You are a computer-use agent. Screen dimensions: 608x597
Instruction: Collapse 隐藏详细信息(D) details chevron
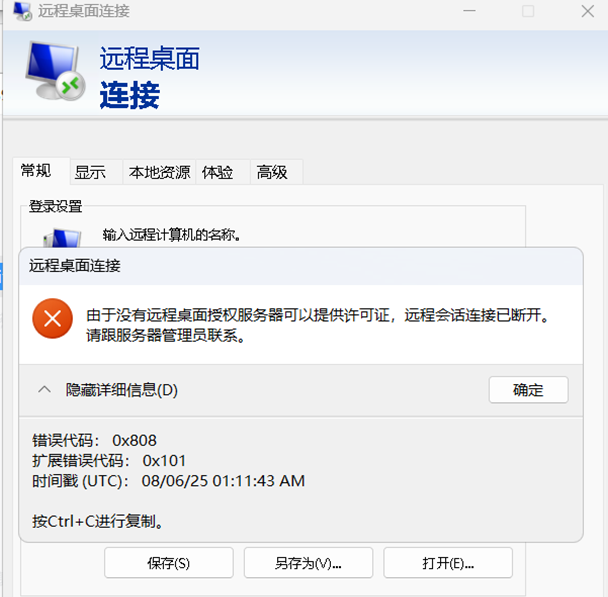(45, 389)
